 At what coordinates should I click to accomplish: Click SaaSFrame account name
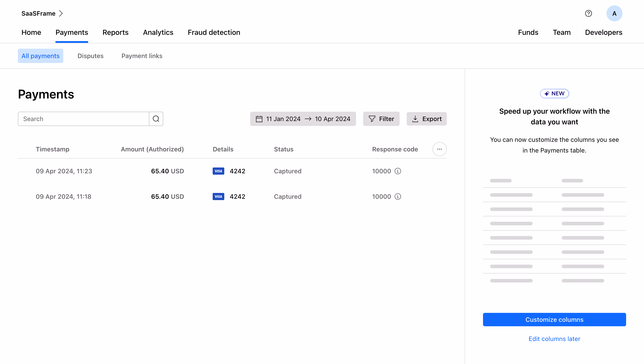(x=38, y=13)
